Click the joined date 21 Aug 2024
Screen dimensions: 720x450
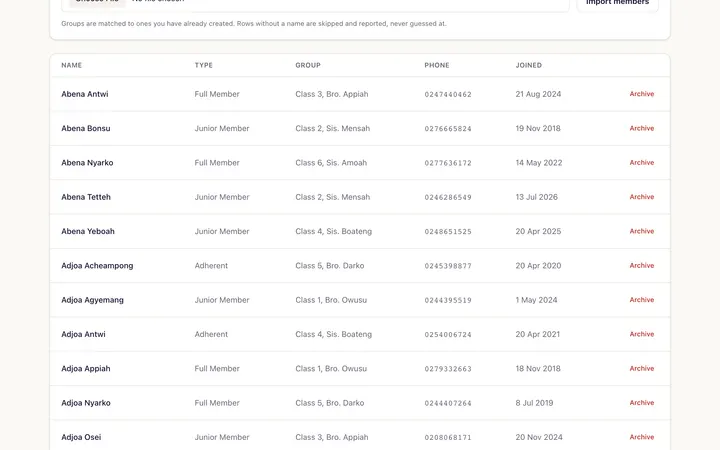click(538, 94)
